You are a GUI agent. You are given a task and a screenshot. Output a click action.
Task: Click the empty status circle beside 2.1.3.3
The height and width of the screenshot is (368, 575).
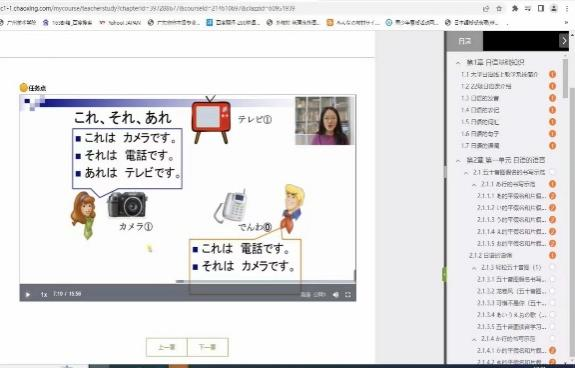(x=552, y=303)
